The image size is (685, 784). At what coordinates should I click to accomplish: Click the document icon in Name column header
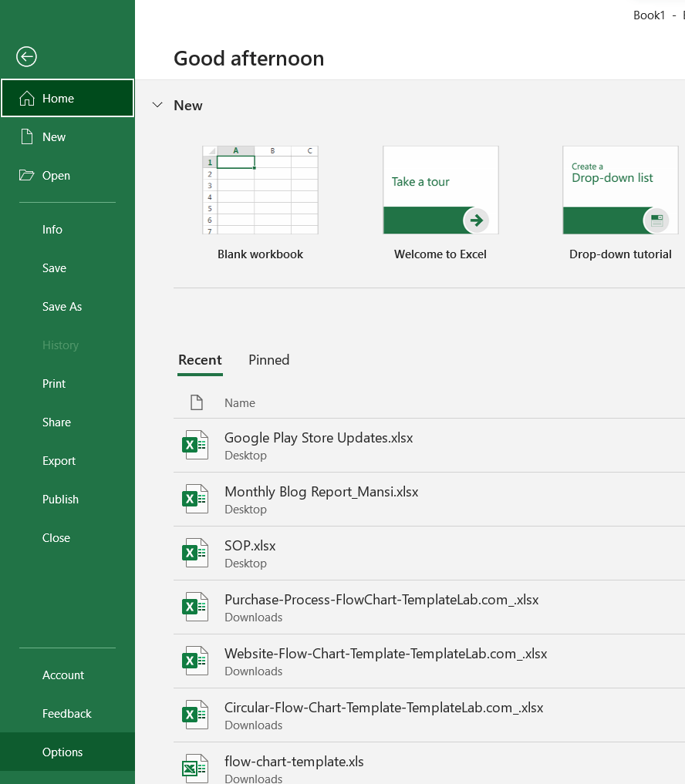pos(195,402)
